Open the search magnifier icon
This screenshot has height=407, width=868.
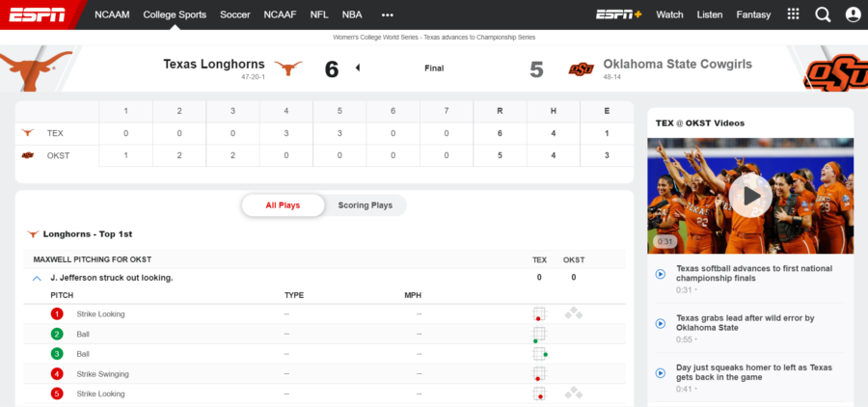click(x=824, y=15)
